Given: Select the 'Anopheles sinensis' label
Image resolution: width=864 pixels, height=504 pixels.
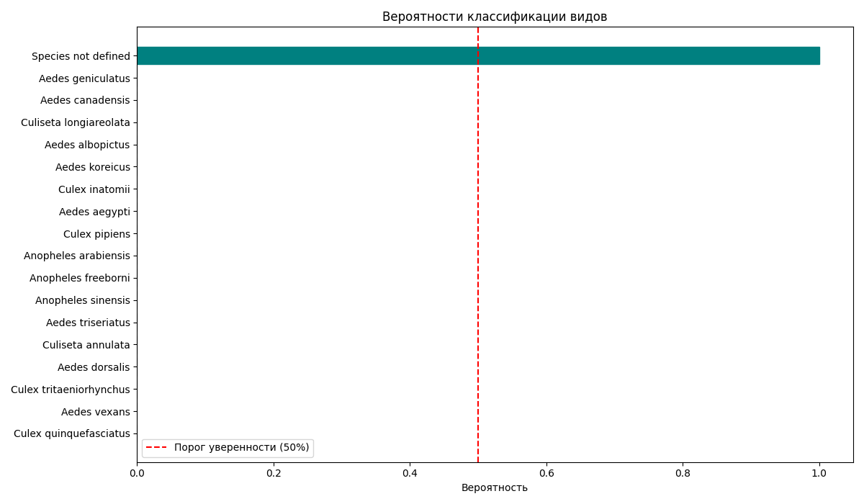Looking at the screenshot, I should pyautogui.click(x=83, y=301).
